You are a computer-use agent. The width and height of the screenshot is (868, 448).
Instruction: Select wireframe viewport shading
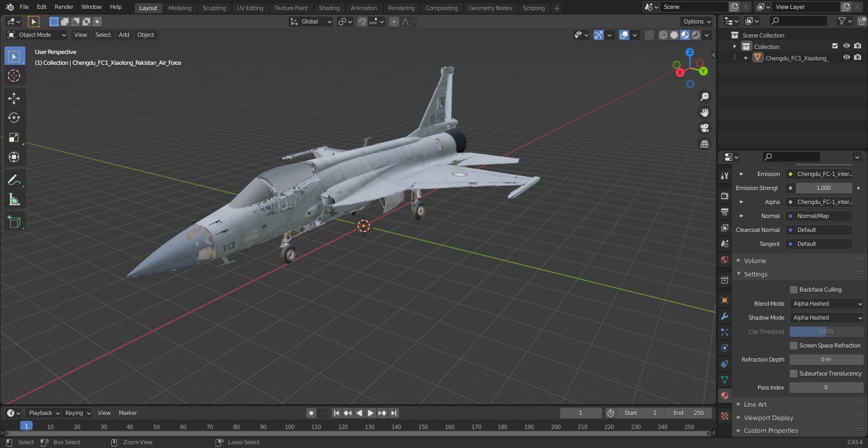tap(663, 35)
